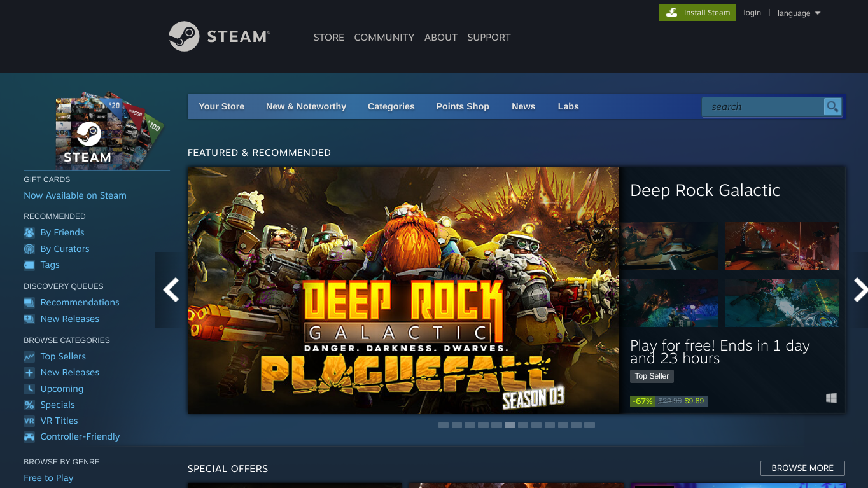
Task: Click the Install Steam button
Action: (x=697, y=13)
